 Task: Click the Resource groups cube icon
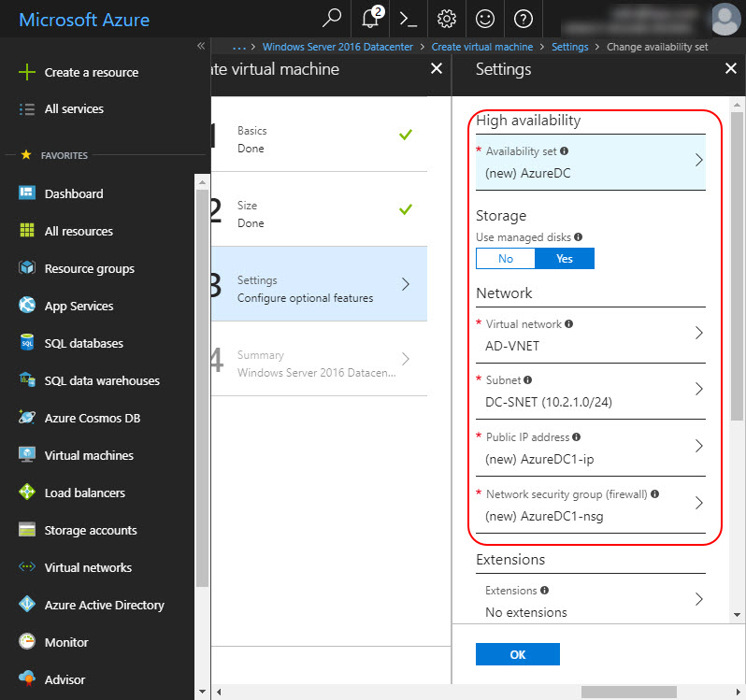27,267
